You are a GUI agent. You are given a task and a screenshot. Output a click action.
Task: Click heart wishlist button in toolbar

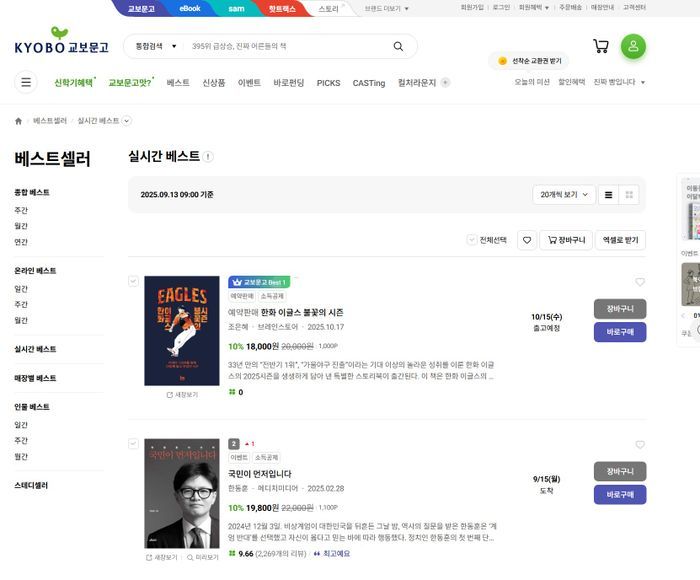point(526,240)
